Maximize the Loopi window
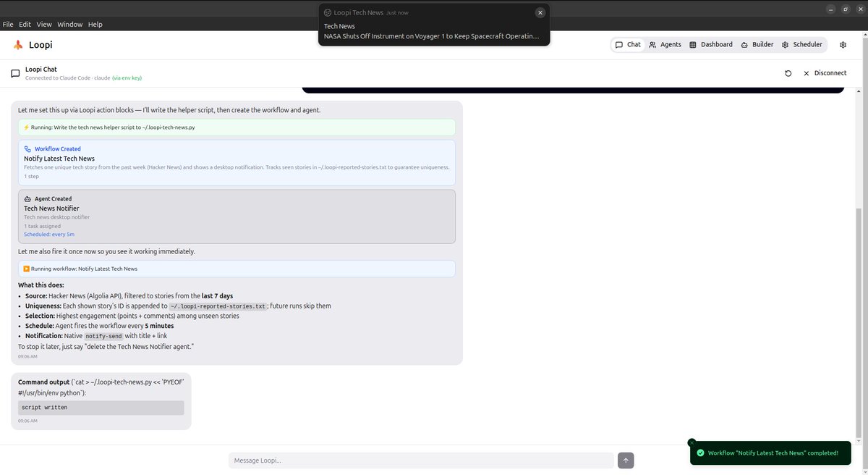 point(846,9)
